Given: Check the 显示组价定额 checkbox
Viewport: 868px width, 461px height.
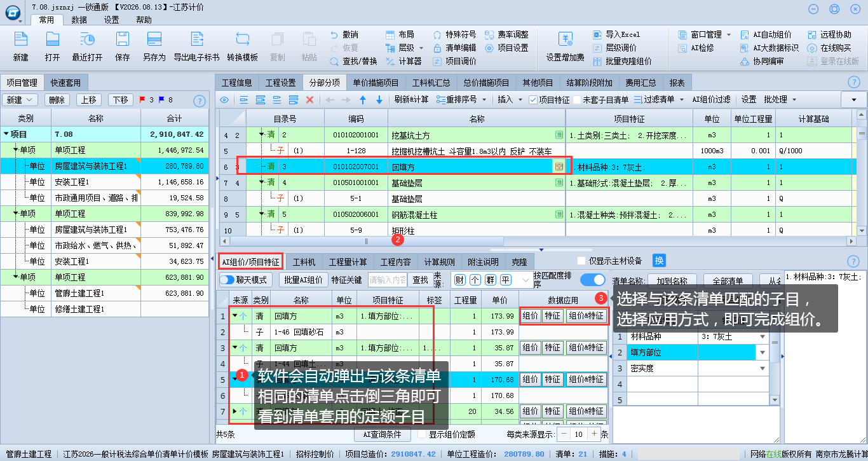Looking at the screenshot, I should tap(421, 434).
